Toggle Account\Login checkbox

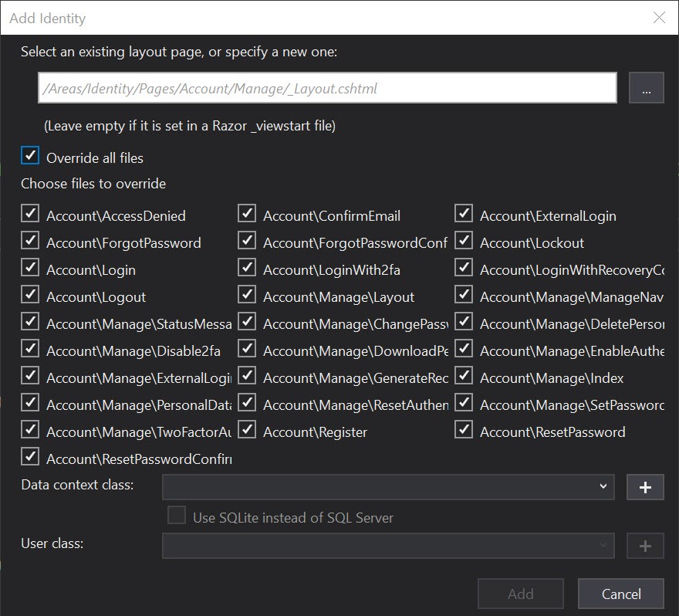click(30, 268)
